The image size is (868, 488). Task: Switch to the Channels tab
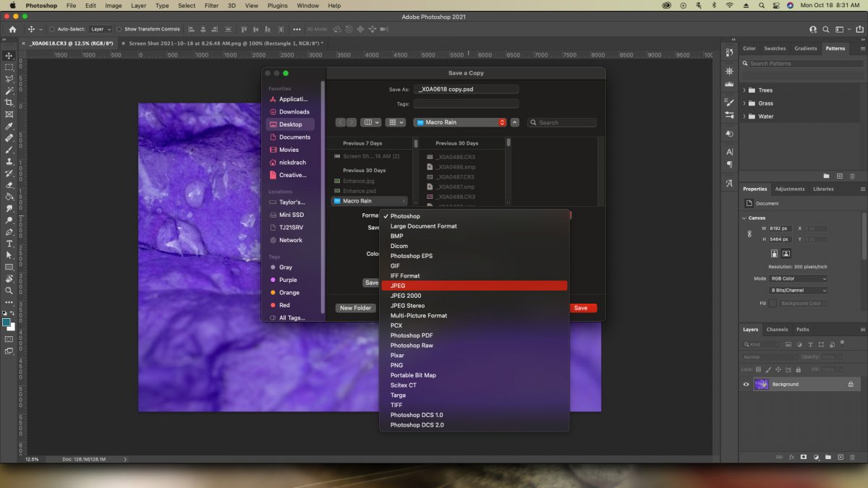click(x=777, y=330)
